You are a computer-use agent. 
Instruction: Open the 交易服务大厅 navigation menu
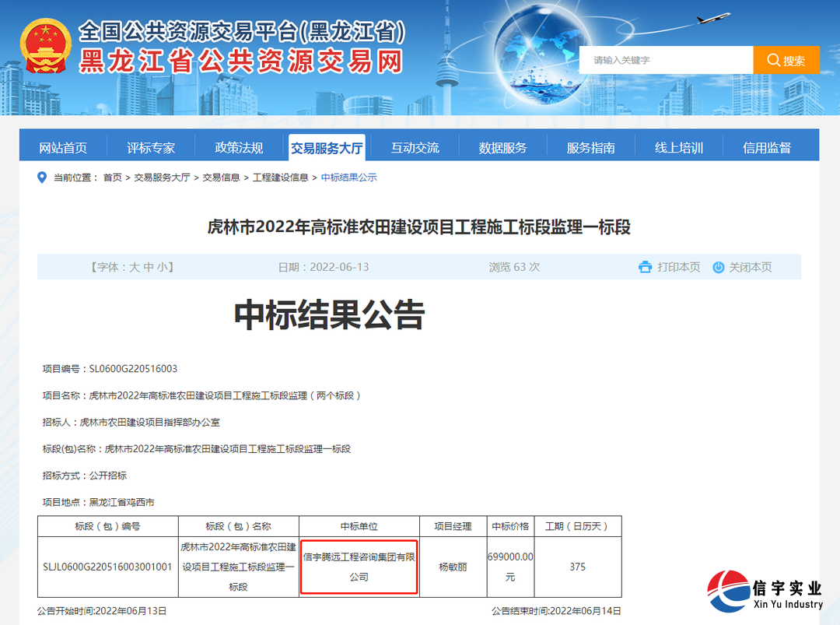point(326,146)
